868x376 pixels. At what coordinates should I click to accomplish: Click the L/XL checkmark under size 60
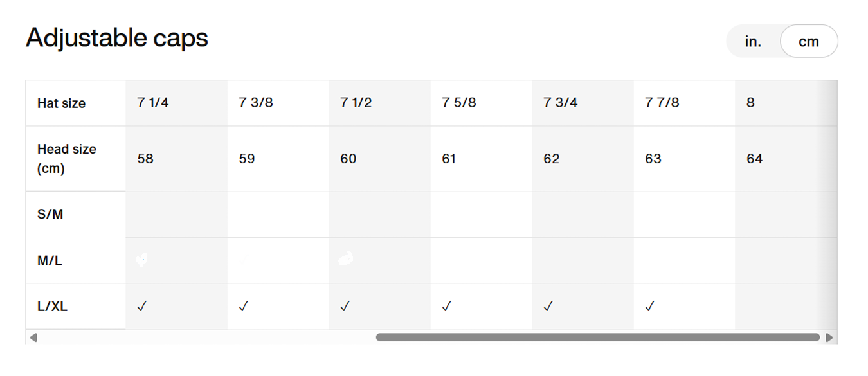[x=345, y=307]
